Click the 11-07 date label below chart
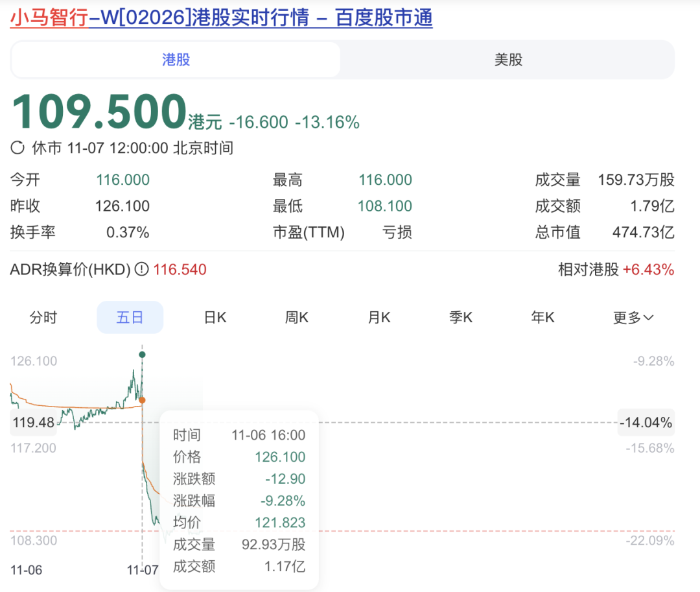700x592 pixels. coord(142,571)
